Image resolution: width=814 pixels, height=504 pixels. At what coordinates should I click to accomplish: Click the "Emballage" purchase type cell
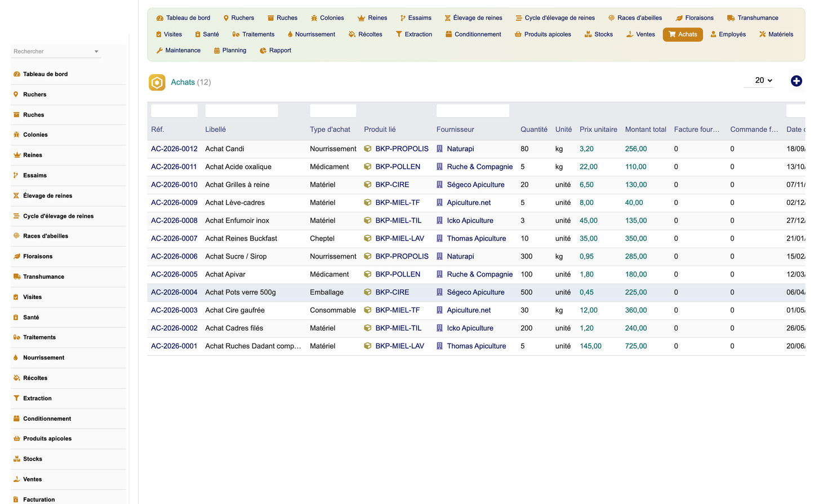[x=327, y=292]
